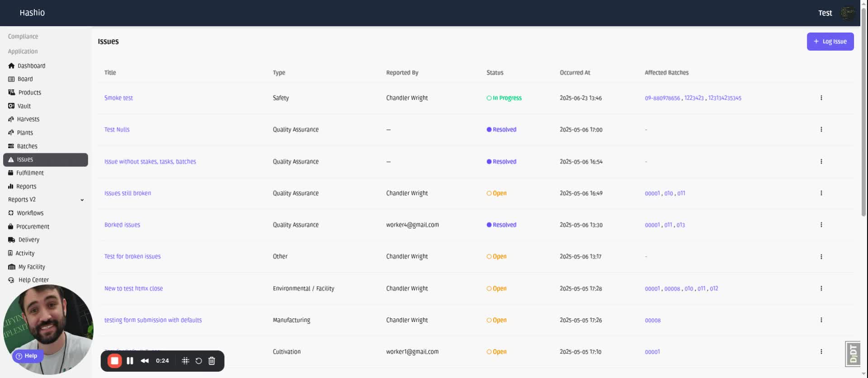This screenshot has width=868, height=378.
Task: Click the Help bubble button
Action: point(27,356)
